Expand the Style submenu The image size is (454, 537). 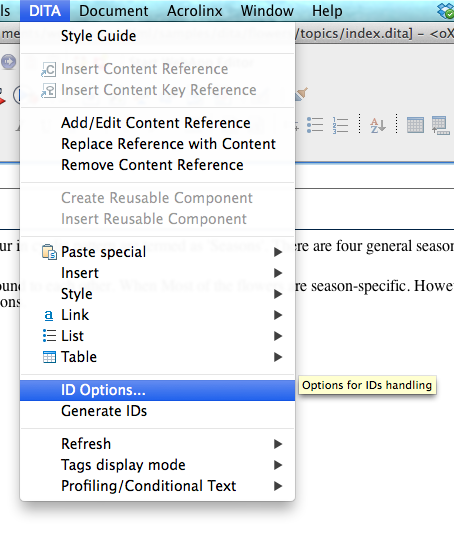157,294
